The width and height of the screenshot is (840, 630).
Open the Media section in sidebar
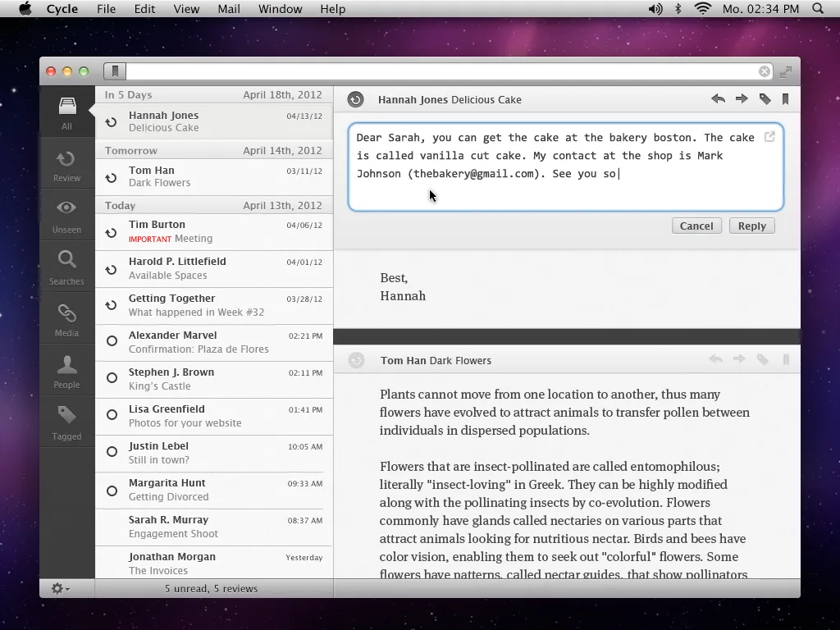pos(67,319)
